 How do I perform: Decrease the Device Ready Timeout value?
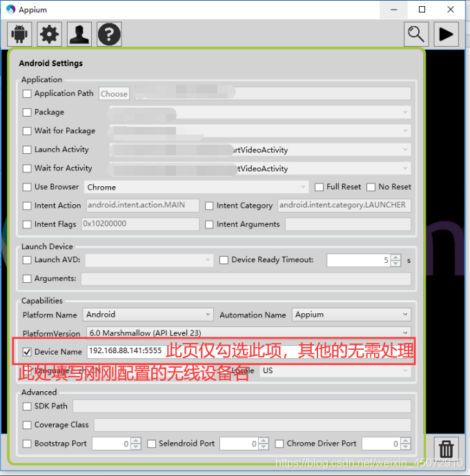[x=395, y=264]
